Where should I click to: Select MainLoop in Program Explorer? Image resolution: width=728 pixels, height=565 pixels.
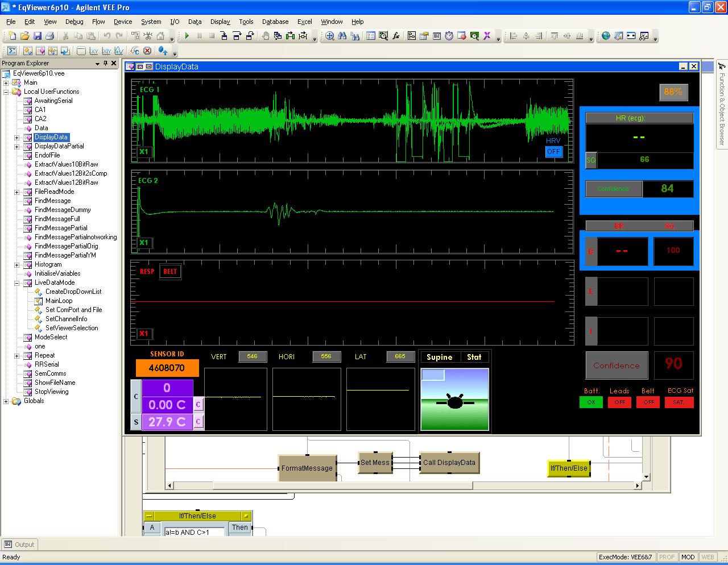point(59,301)
